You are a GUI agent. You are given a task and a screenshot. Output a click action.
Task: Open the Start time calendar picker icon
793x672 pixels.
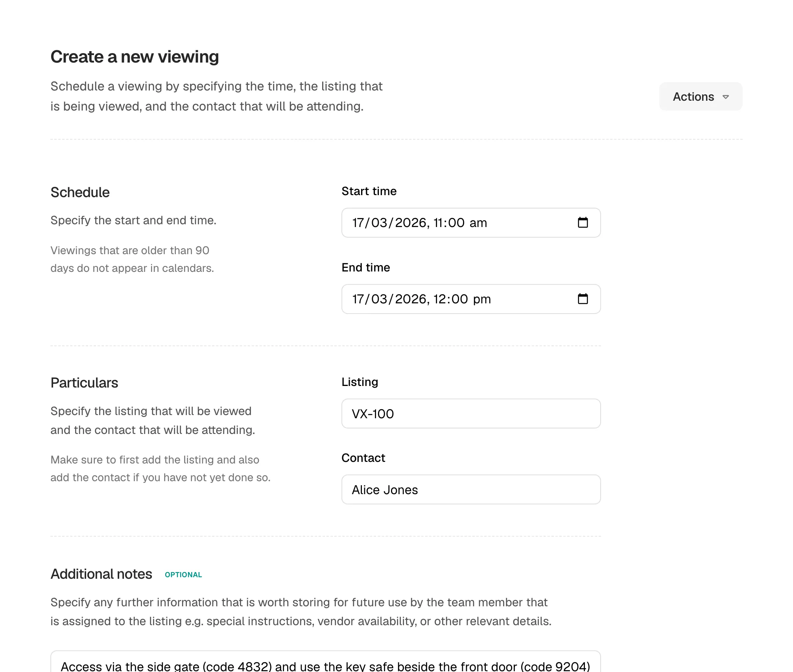pyautogui.click(x=584, y=223)
